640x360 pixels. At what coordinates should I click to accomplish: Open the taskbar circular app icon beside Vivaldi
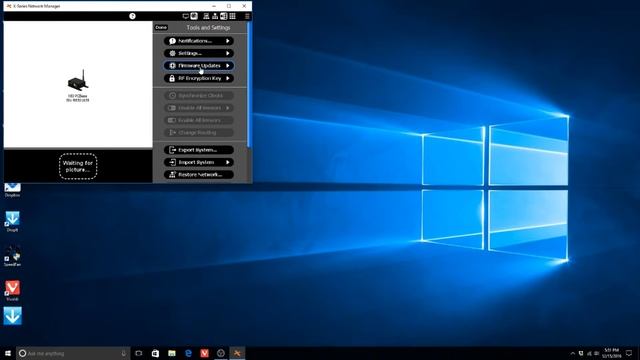pos(221,353)
